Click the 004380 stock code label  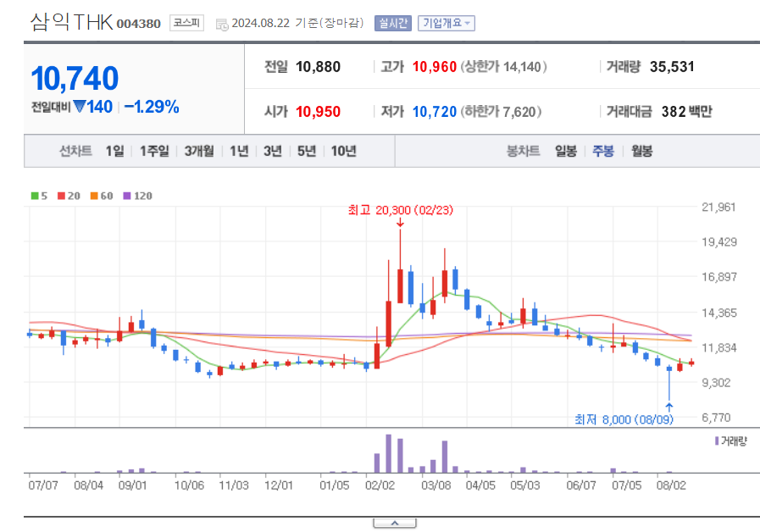coord(136,24)
